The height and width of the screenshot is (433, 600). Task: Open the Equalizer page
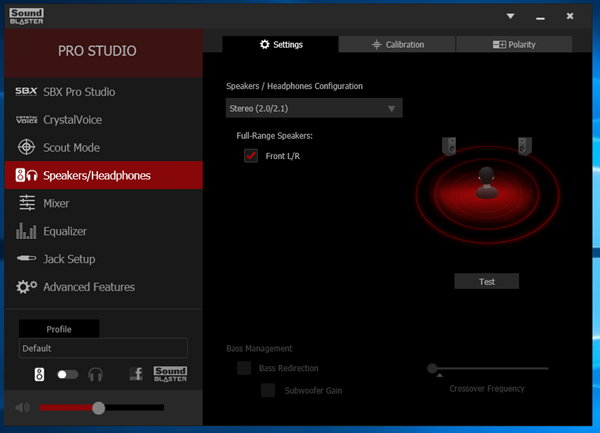tap(104, 231)
